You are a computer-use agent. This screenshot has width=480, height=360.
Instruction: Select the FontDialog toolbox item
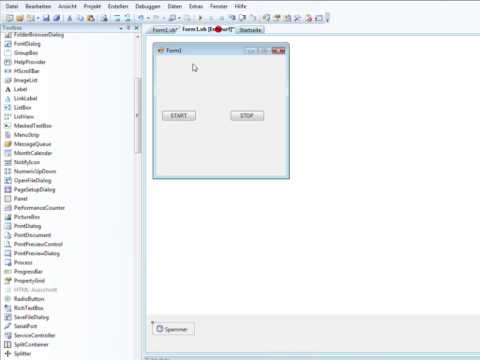[27, 44]
